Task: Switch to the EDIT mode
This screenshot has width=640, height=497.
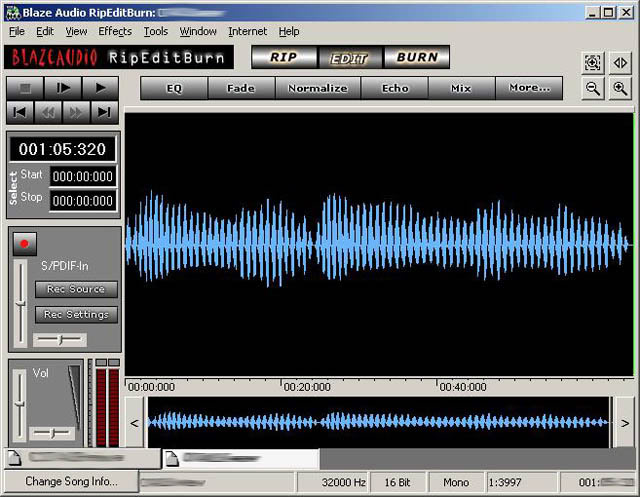Action: click(x=349, y=57)
